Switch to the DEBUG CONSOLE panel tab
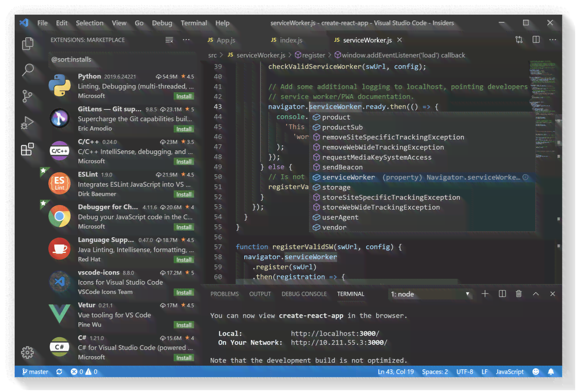577x392 pixels. [x=304, y=294]
